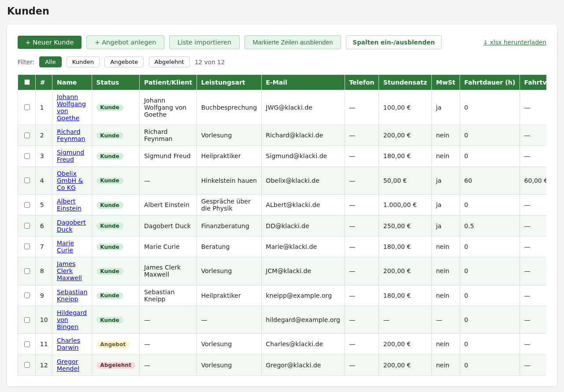Check the row for Johann Wolfgang von Goethe
Screen dimensions: 564x392
point(27,107)
